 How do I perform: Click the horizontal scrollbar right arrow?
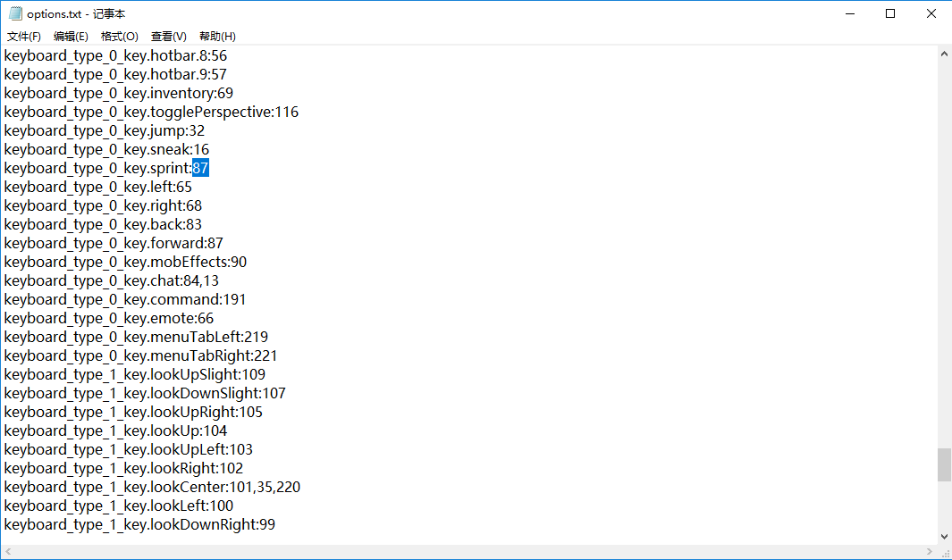pyautogui.click(x=930, y=551)
